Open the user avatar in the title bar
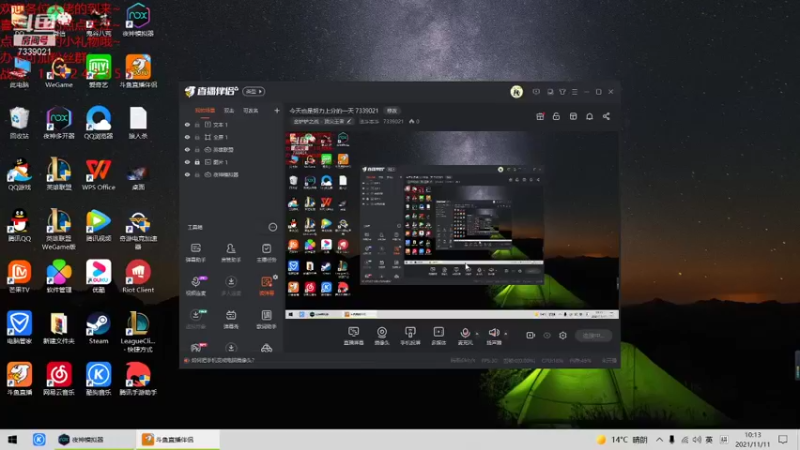The height and width of the screenshot is (450, 800). pos(516,92)
